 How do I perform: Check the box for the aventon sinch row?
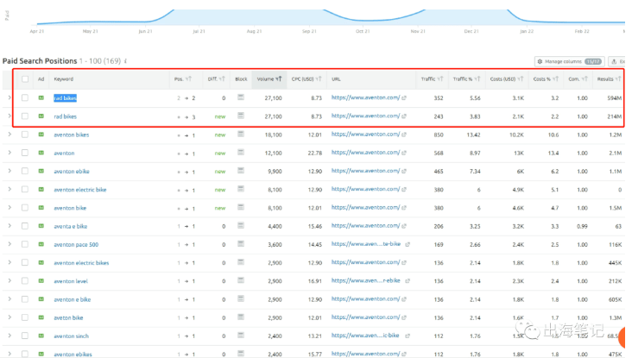(x=25, y=336)
